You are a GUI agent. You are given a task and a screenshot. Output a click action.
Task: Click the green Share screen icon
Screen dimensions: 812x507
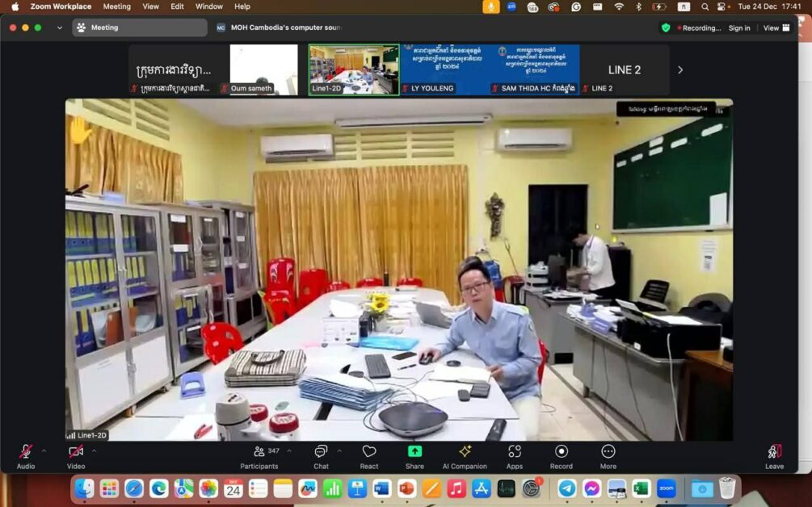(414, 451)
